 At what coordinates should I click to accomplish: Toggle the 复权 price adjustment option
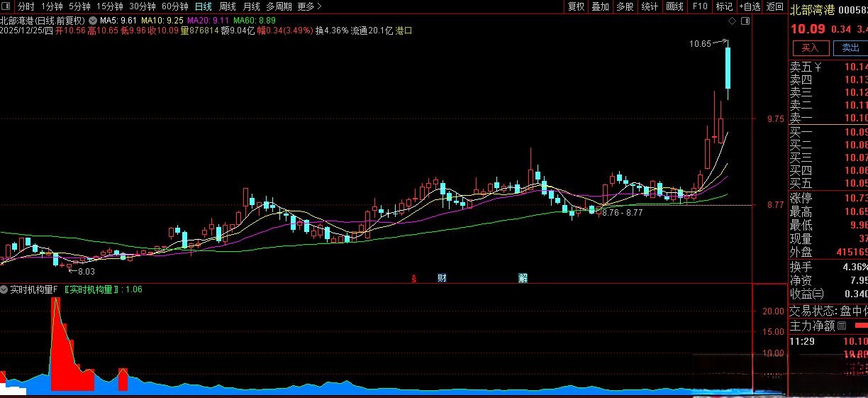576,6
